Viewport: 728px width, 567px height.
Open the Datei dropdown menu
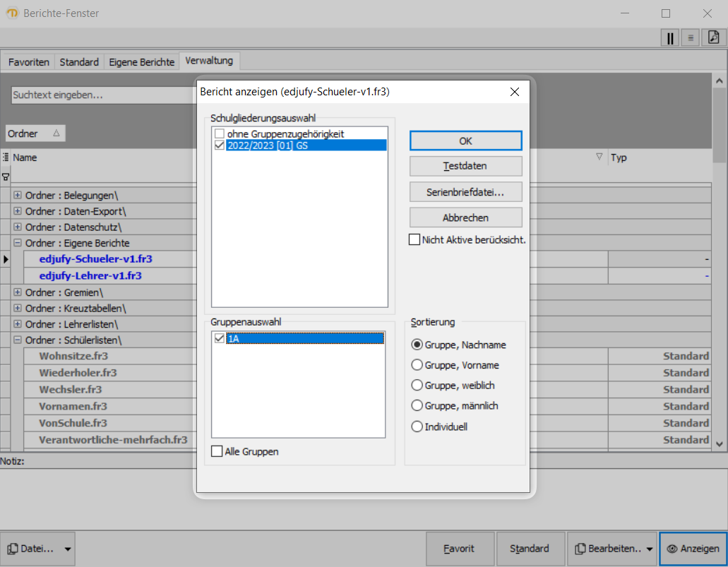[x=40, y=549]
